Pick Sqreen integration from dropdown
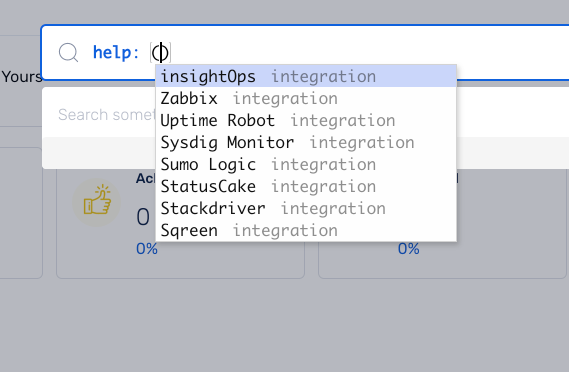Screen dimensions: 569x372 306,230
